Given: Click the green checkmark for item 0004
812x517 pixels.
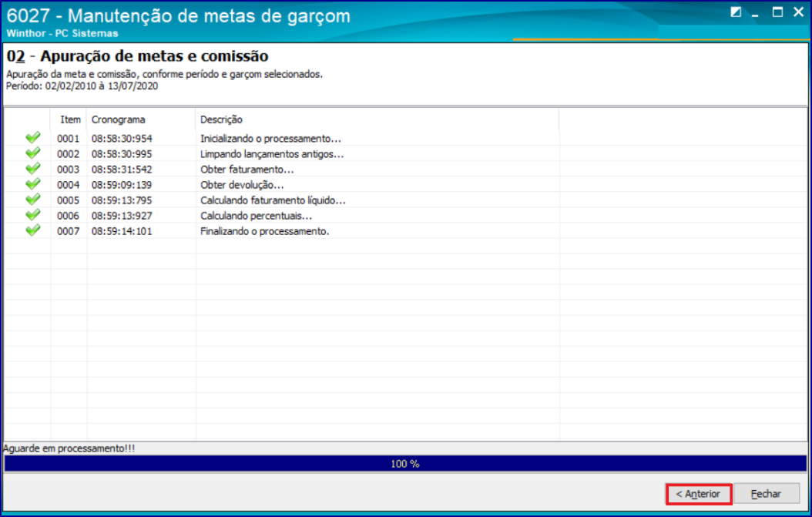Looking at the screenshot, I should click(x=32, y=184).
